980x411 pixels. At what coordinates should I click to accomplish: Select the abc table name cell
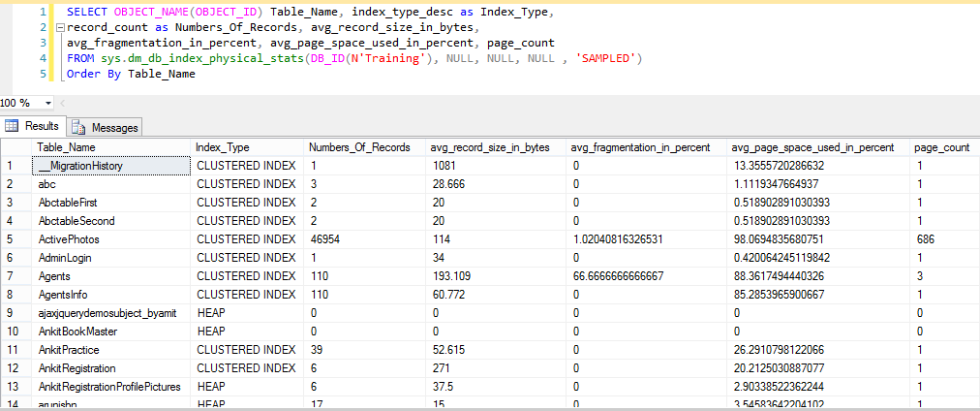[x=110, y=184]
